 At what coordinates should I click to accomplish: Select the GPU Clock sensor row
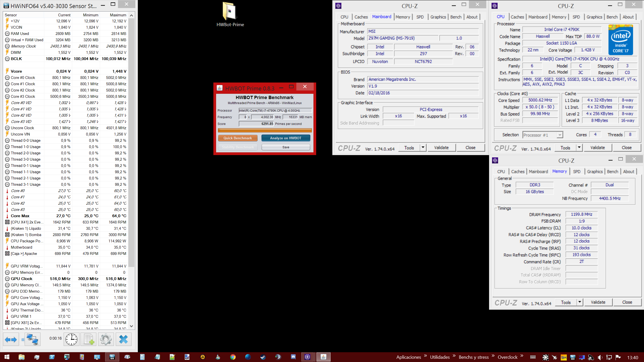point(66,279)
